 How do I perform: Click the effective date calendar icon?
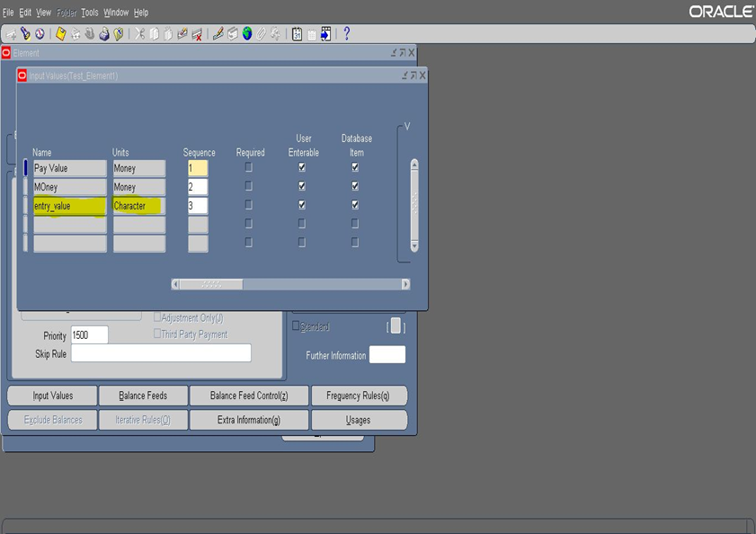297,34
